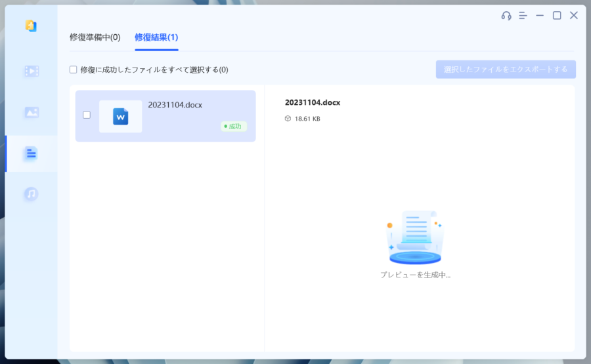
Task: Select the 修復結果(1) tab
Action: coord(156,37)
